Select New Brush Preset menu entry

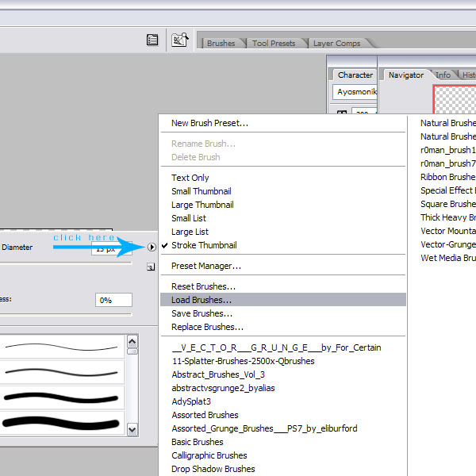point(209,123)
